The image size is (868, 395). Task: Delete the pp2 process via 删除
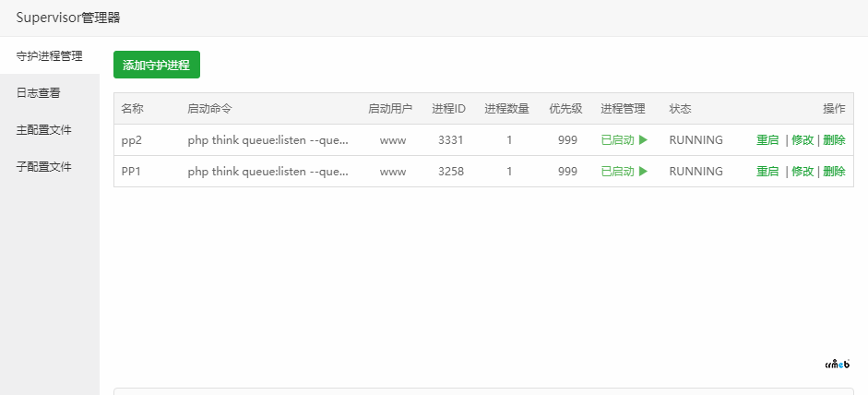tap(834, 140)
